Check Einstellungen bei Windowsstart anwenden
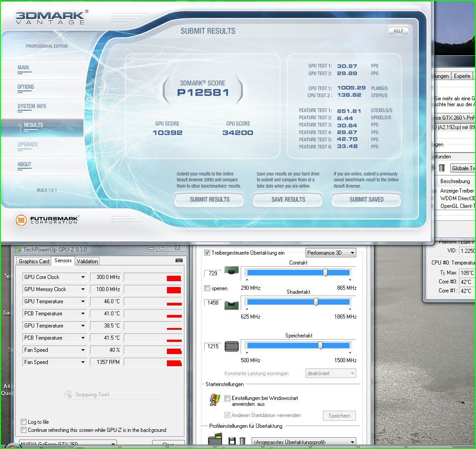Screen dimensions: 476x449 (227, 398)
